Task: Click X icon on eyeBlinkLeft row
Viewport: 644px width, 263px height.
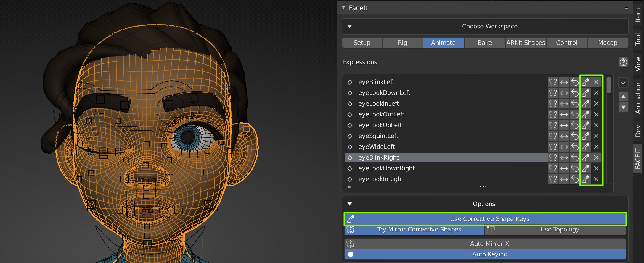Action: [596, 82]
